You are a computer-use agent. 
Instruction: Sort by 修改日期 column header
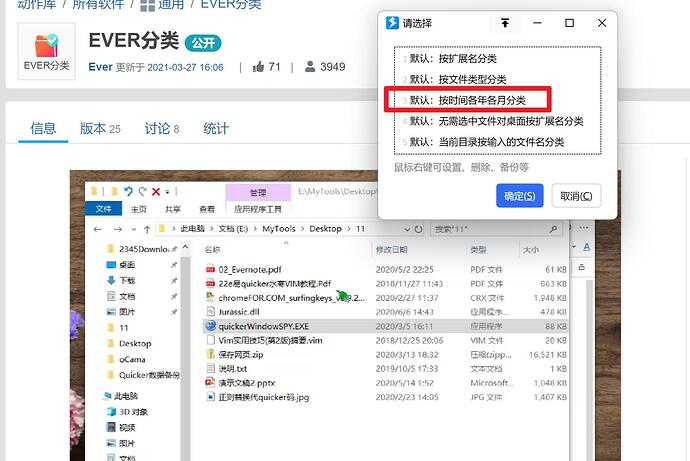pos(391,250)
